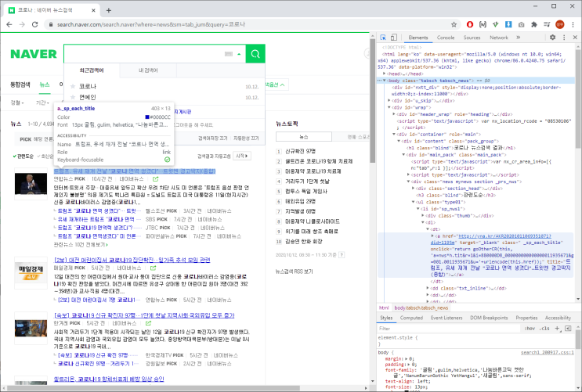The image size is (582, 392).
Task: Open the 기간 period dropdown
Action: coord(42,102)
